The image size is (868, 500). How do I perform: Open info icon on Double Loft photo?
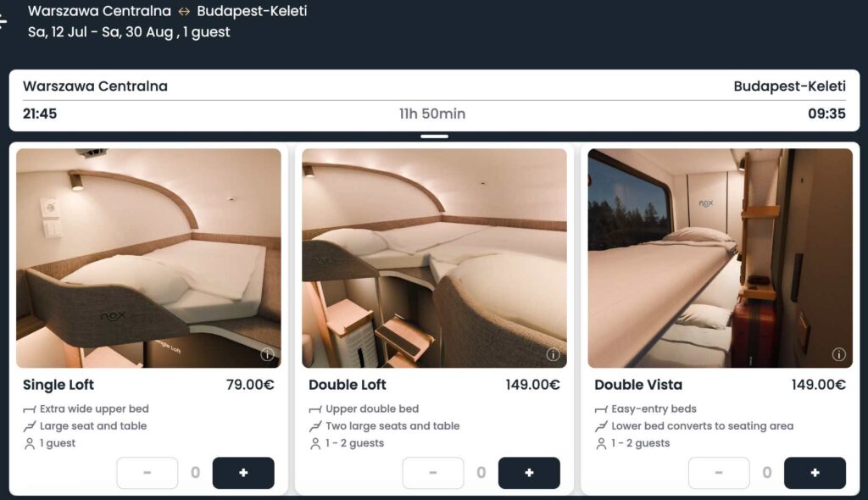[x=553, y=354]
